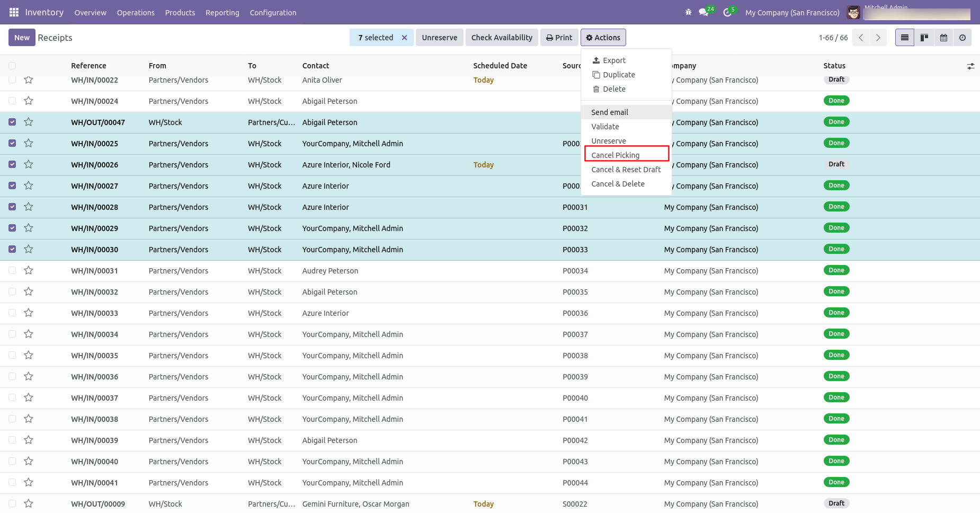Switch to calendar view
The height and width of the screenshot is (513, 980).
[943, 38]
